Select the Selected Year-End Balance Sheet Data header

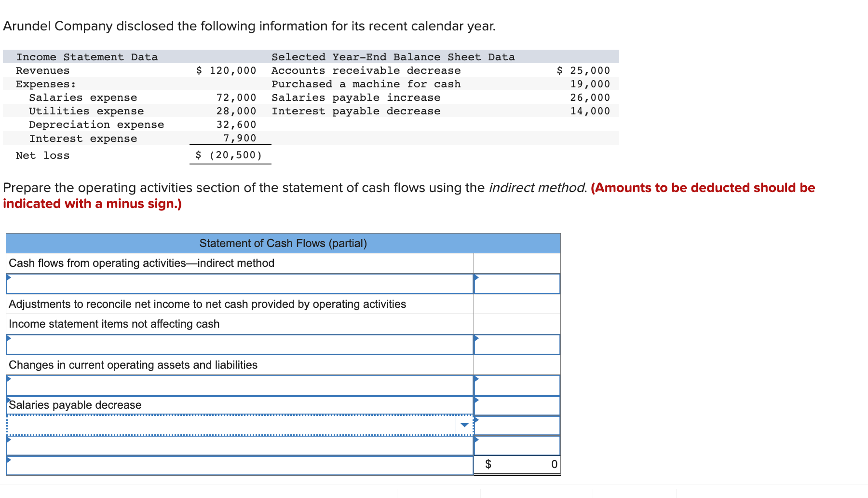(393, 57)
